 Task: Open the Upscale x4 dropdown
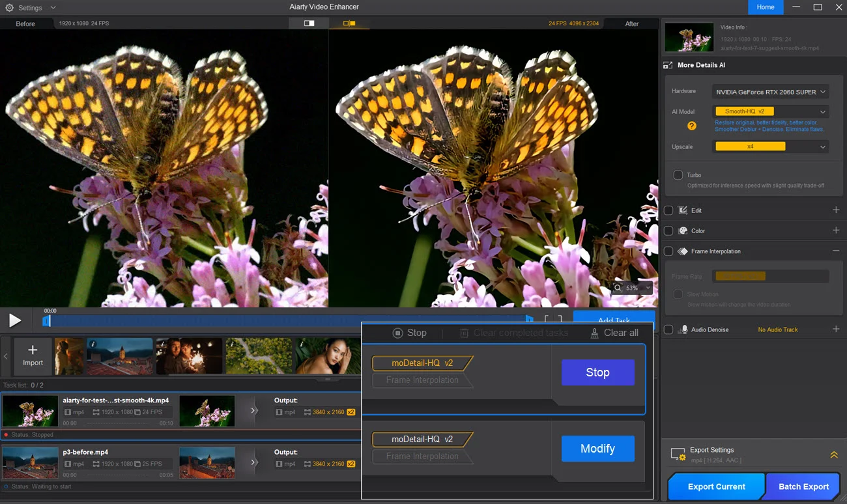coord(771,146)
